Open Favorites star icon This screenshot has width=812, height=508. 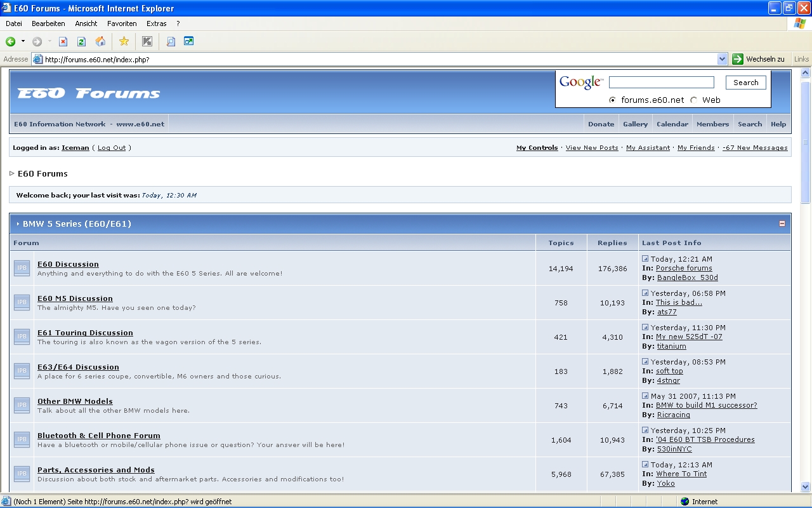tap(124, 41)
